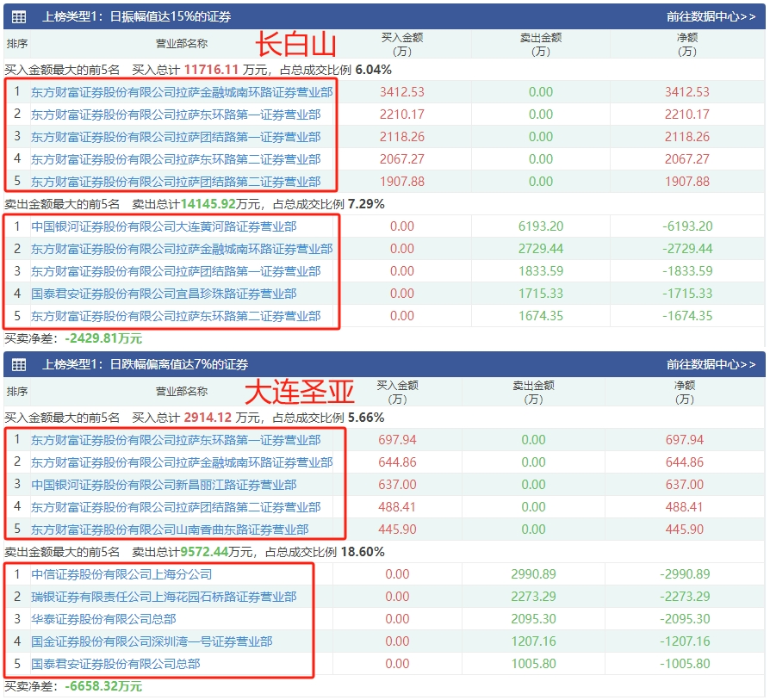Open 中信证券股份有限公司上海分公司 link

121,574
